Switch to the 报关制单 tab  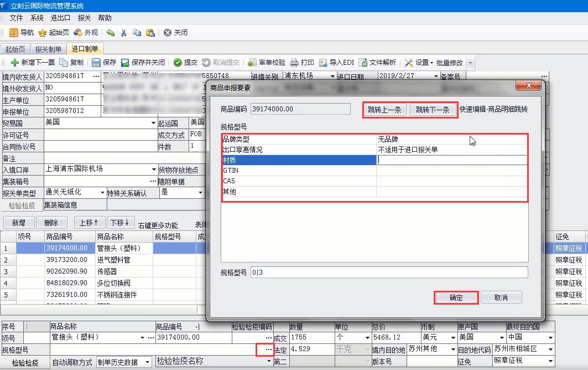click(x=48, y=49)
